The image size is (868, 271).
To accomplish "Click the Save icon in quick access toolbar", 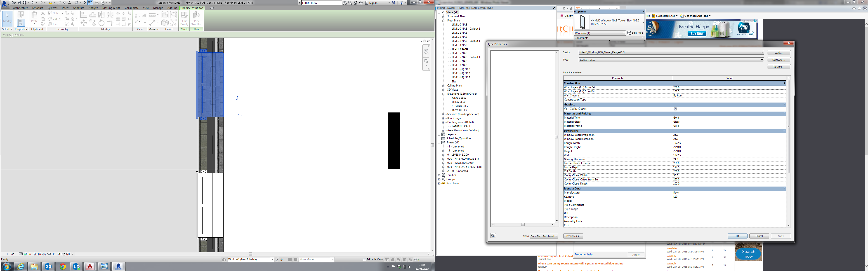I will pyautogui.click(x=19, y=3).
